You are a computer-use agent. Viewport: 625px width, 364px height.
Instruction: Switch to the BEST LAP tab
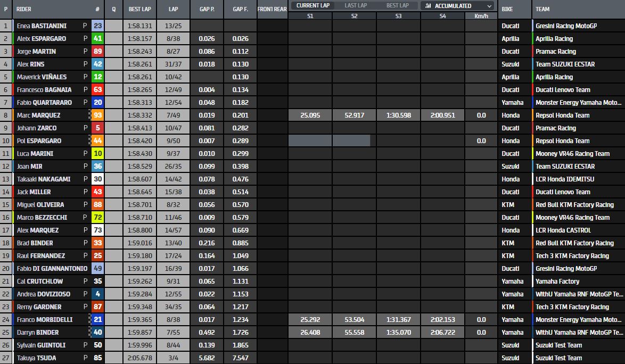397,5
